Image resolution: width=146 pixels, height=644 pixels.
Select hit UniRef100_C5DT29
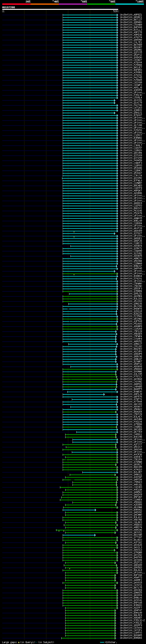[x=131, y=414]
